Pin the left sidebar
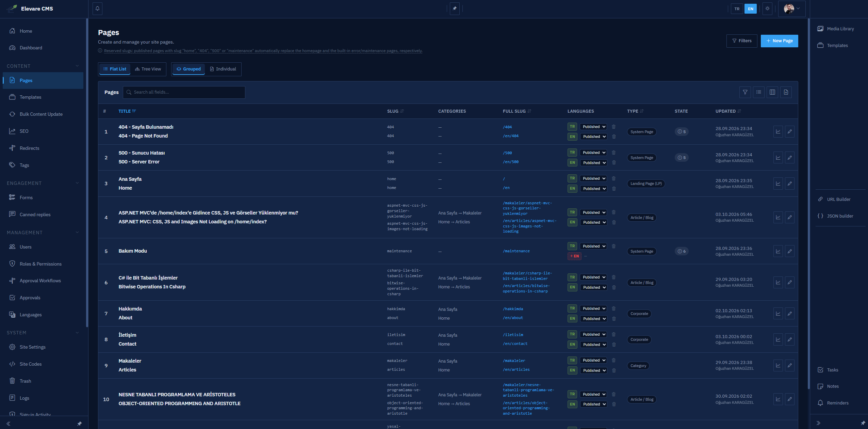The image size is (868, 429). click(79, 424)
